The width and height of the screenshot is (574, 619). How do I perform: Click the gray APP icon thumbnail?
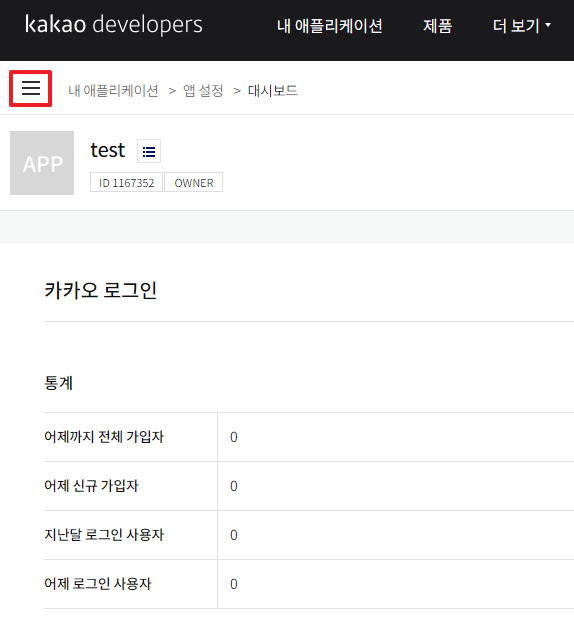point(42,163)
